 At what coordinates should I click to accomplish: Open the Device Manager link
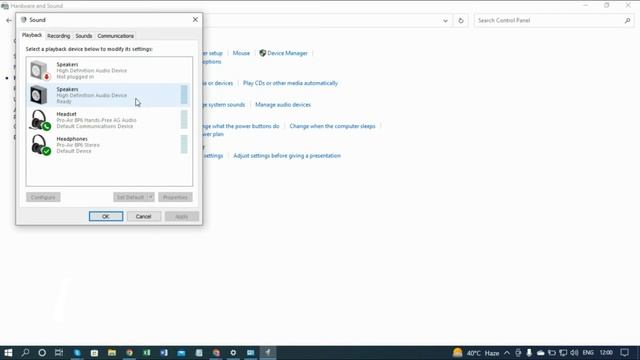pos(287,53)
